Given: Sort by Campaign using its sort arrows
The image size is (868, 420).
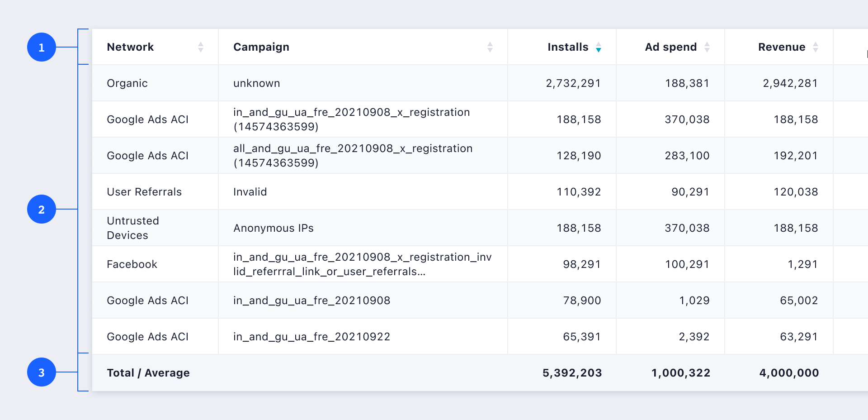Looking at the screenshot, I should (x=490, y=47).
